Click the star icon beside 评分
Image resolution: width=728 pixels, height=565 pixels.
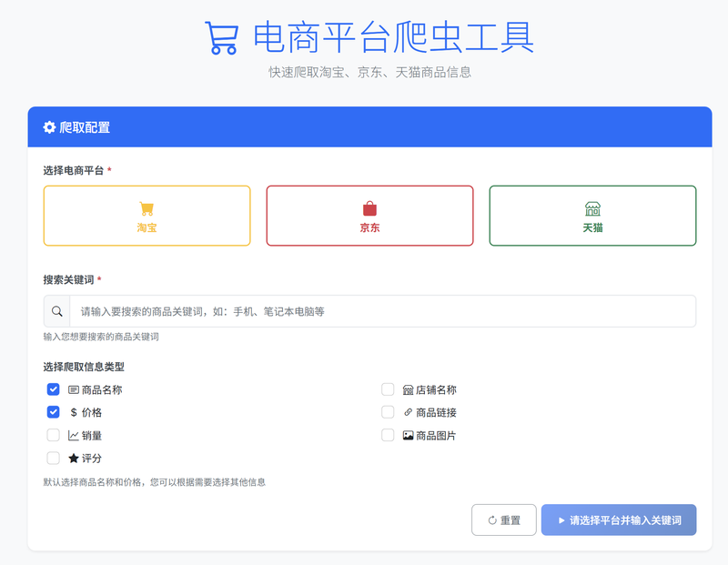[x=74, y=459]
